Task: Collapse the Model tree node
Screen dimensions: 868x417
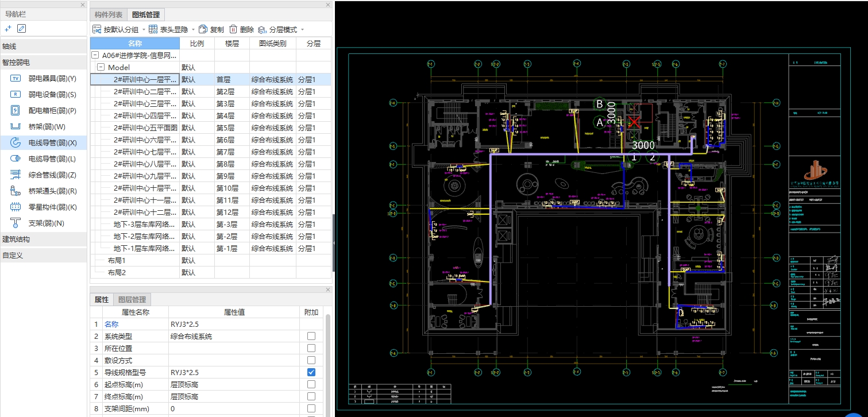Action: pyautogui.click(x=101, y=67)
